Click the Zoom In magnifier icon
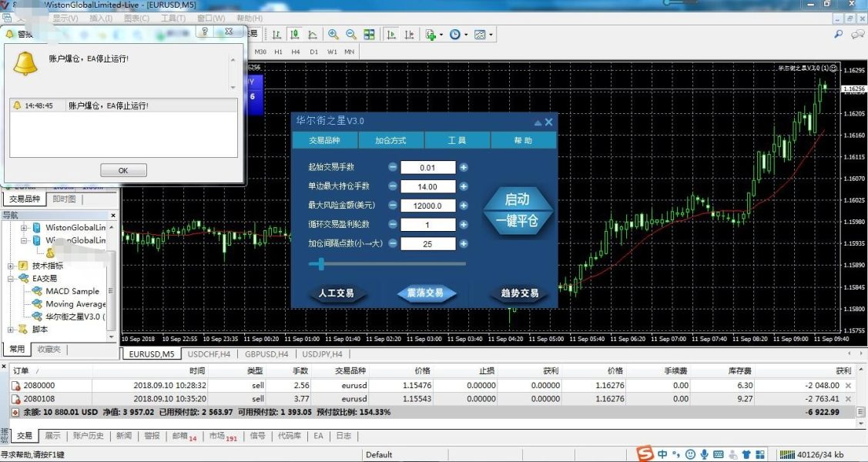The width and height of the screenshot is (868, 462). pyautogui.click(x=333, y=35)
